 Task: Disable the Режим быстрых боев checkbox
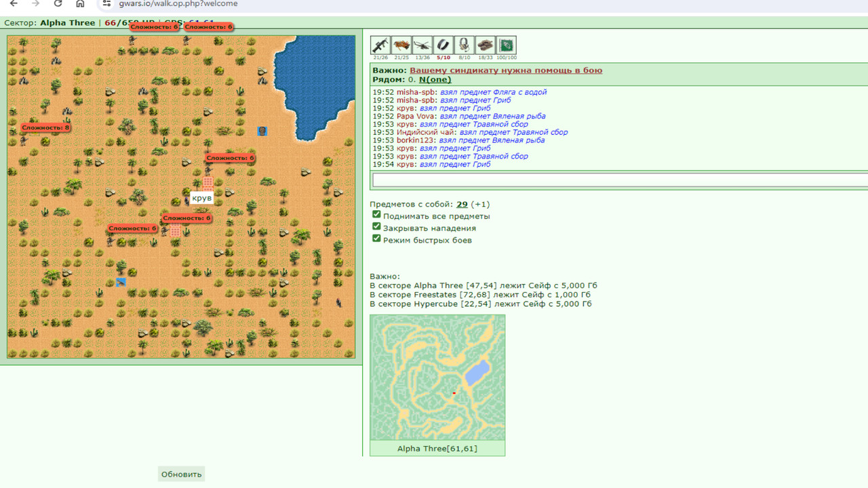pos(376,239)
